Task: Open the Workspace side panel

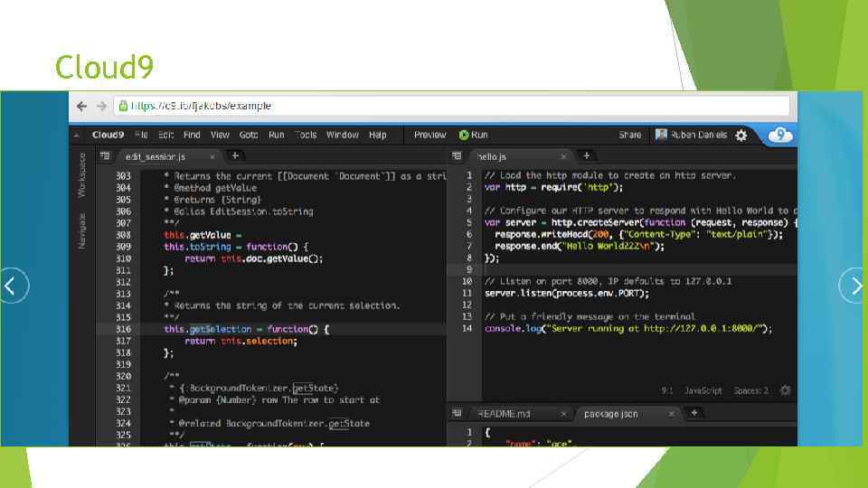Action: point(82,175)
